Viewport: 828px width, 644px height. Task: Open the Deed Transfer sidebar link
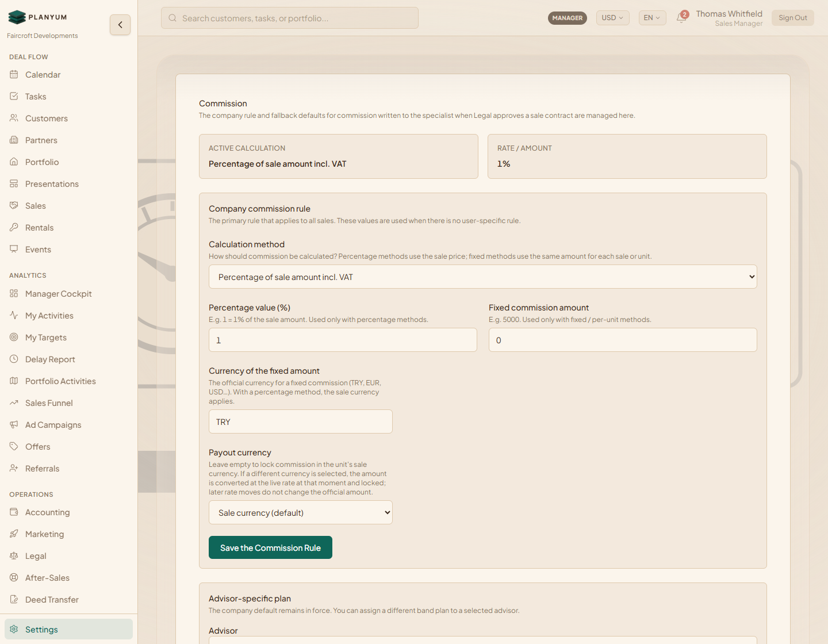tap(68, 600)
